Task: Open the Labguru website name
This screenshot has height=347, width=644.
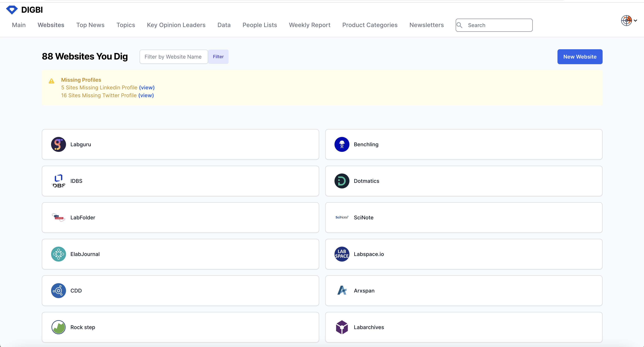Action: [81, 144]
